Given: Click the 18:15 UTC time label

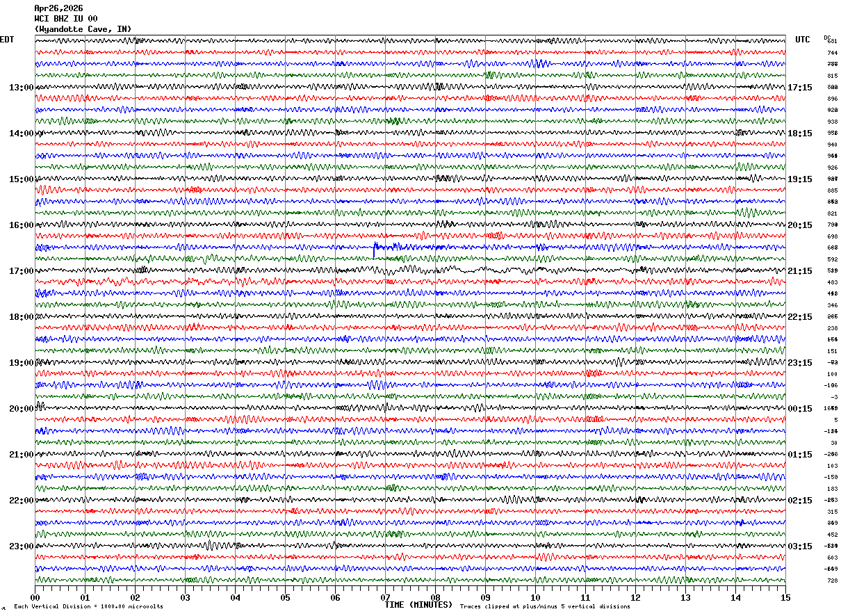Looking at the screenshot, I should (x=801, y=133).
